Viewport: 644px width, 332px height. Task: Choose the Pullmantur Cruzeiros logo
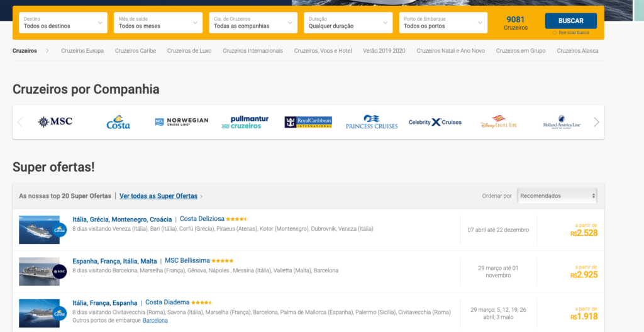[x=245, y=122]
